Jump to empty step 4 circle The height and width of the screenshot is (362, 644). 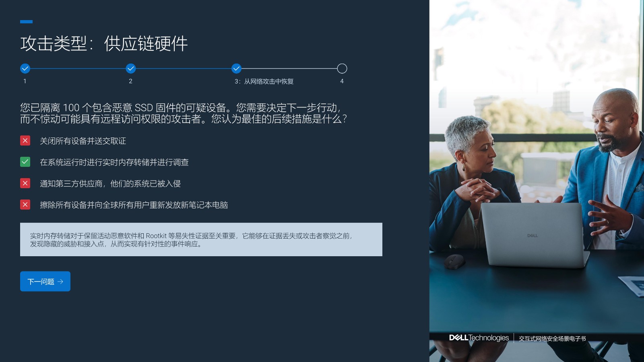pos(342,69)
